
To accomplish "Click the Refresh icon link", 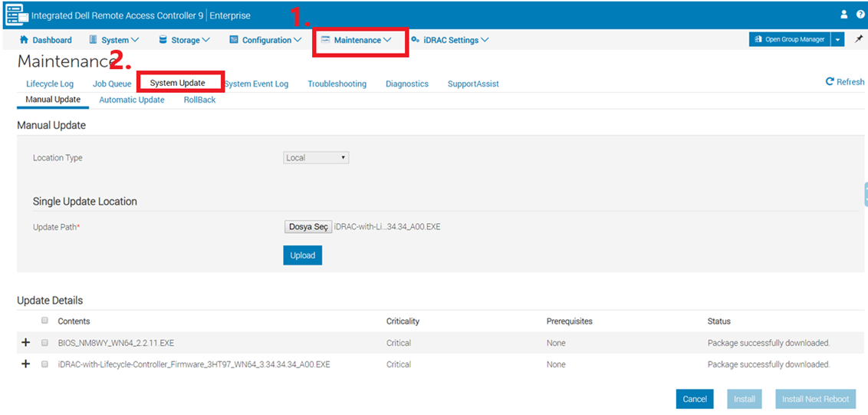I will pos(845,81).
